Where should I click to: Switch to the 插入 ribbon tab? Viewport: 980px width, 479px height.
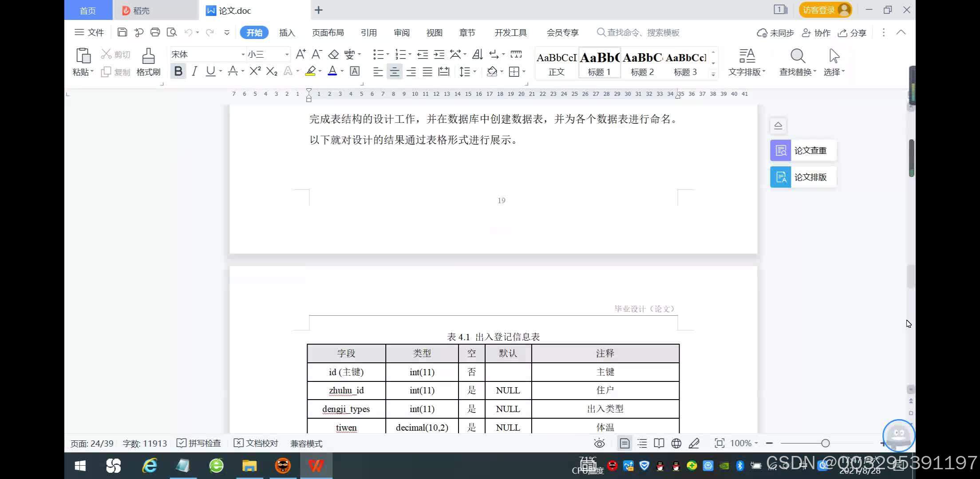pyautogui.click(x=287, y=32)
